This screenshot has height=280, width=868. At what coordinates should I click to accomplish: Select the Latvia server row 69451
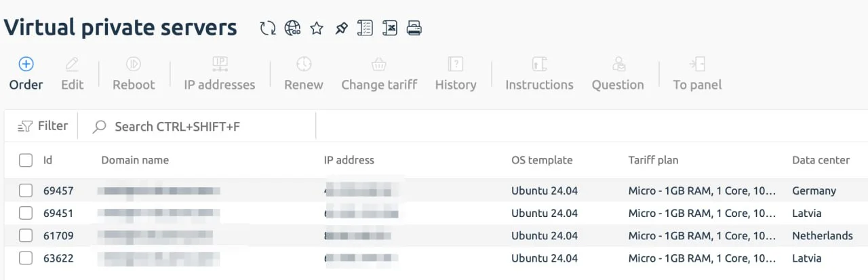pyautogui.click(x=434, y=213)
